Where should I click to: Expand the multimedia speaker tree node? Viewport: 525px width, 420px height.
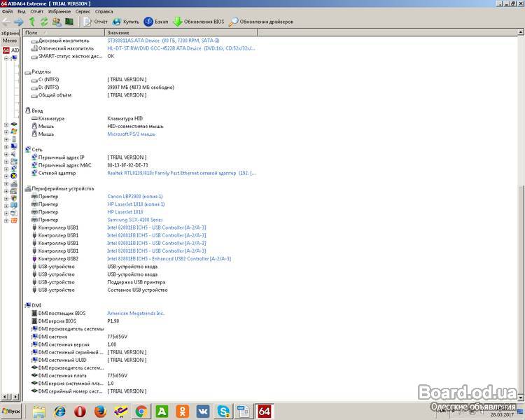pos(6,154)
